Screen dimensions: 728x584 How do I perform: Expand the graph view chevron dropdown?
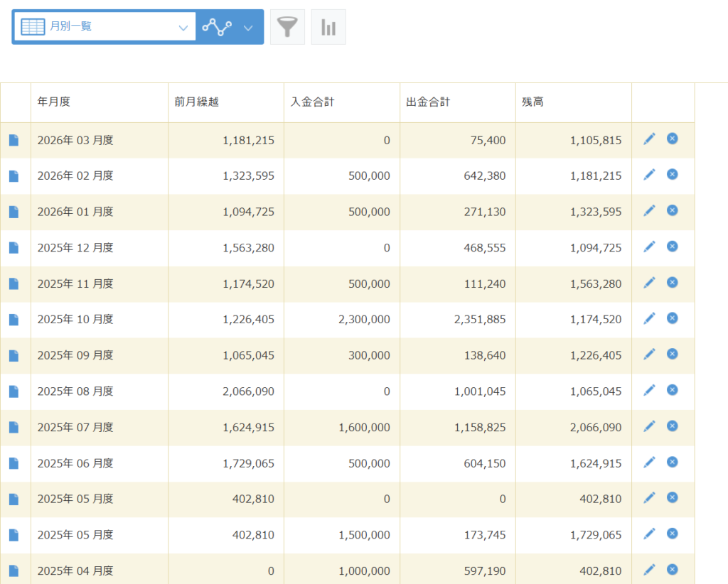[248, 28]
